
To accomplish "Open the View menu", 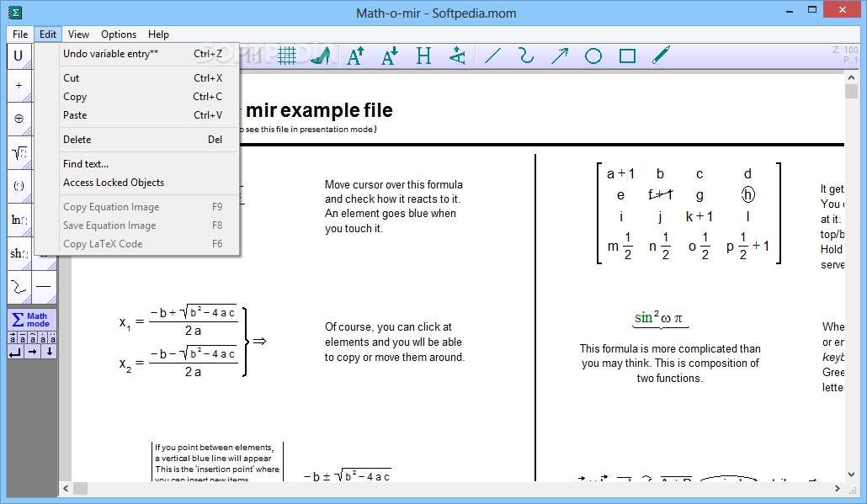I will click(x=78, y=34).
